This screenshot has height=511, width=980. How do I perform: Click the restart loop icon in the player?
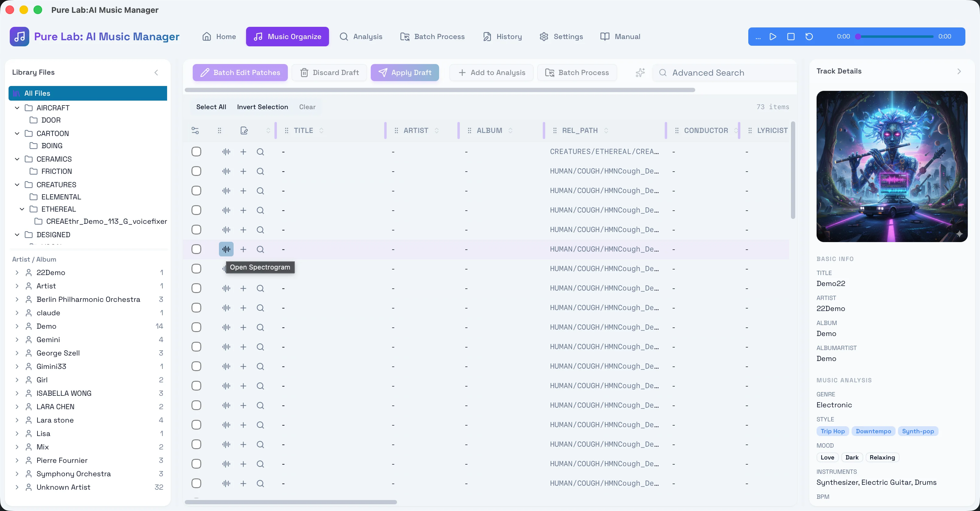[x=809, y=37]
